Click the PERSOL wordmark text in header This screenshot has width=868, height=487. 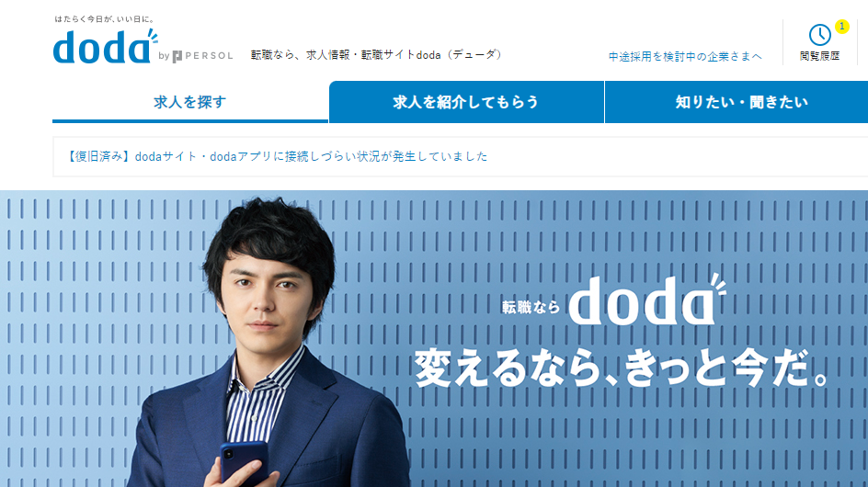click(x=210, y=56)
